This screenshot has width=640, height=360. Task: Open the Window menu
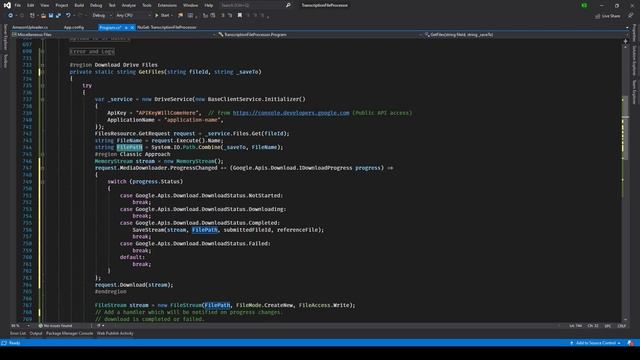click(191, 5)
